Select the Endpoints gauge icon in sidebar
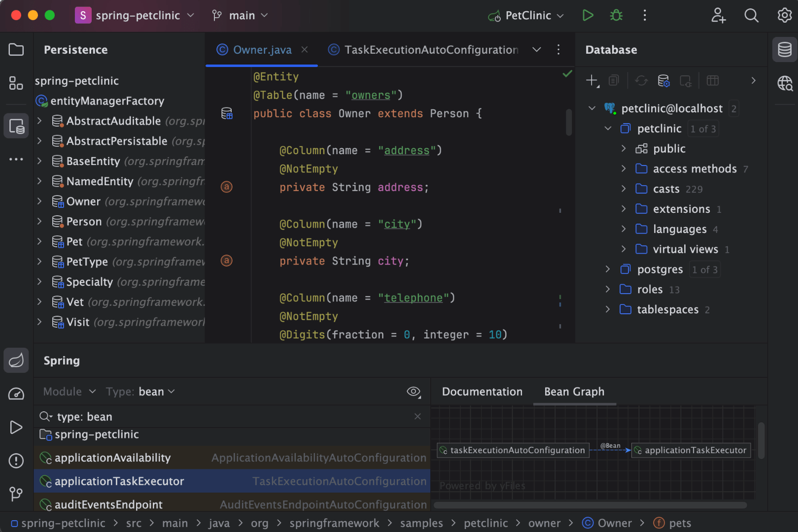This screenshot has width=798, height=532. 16,394
